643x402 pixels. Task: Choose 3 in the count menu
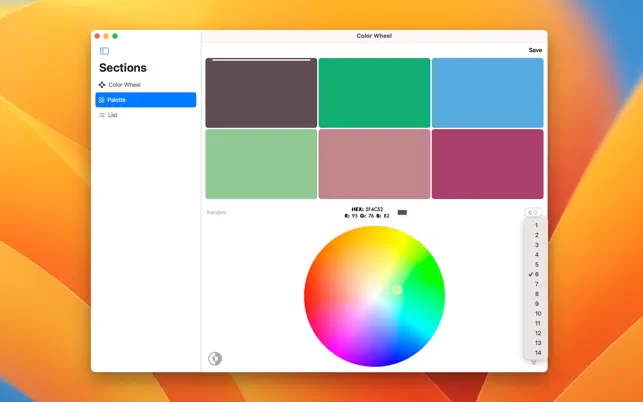536,245
